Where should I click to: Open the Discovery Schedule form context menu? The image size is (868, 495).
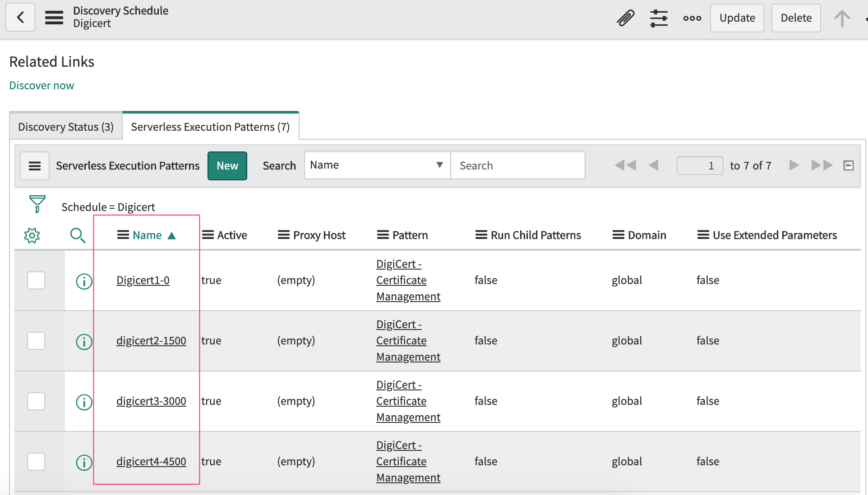click(x=54, y=18)
